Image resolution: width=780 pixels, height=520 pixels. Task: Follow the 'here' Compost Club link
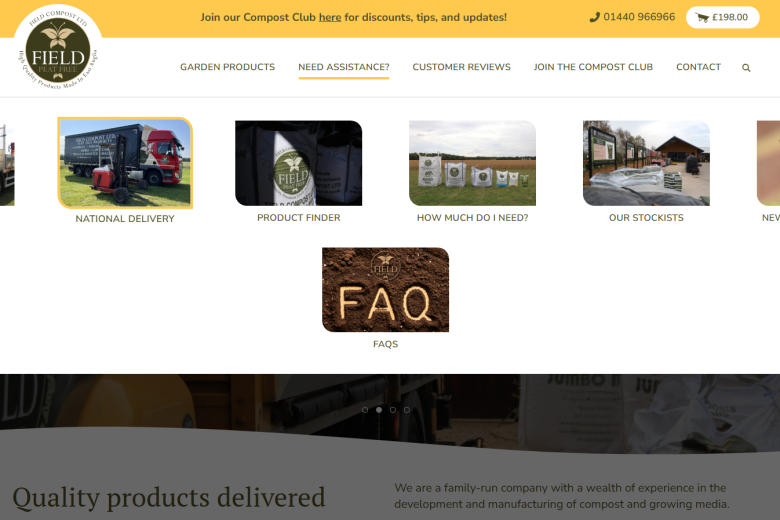point(330,17)
